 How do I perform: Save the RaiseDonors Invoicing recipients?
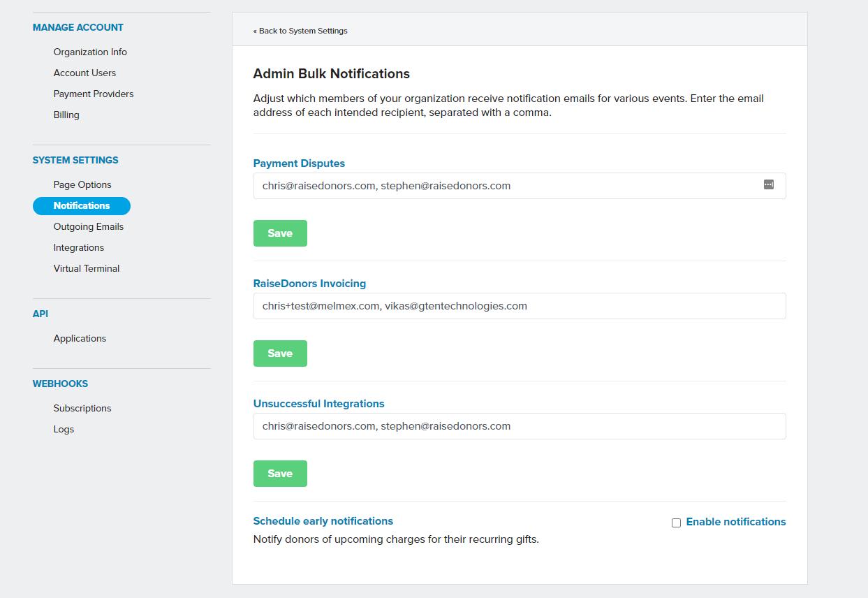click(x=280, y=353)
